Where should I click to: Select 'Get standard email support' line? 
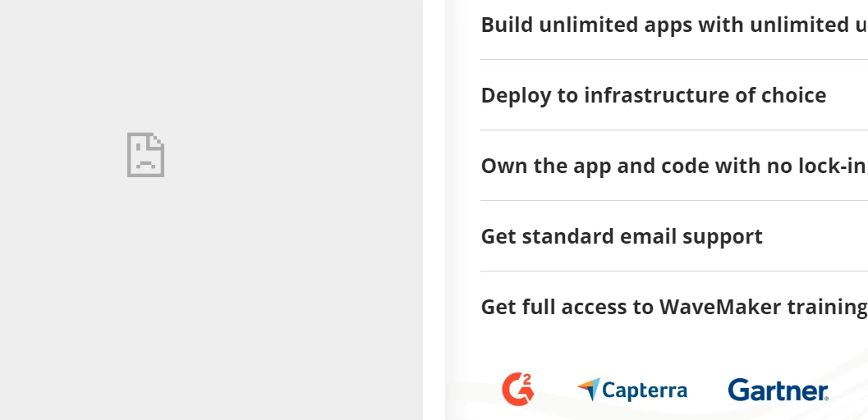(622, 236)
